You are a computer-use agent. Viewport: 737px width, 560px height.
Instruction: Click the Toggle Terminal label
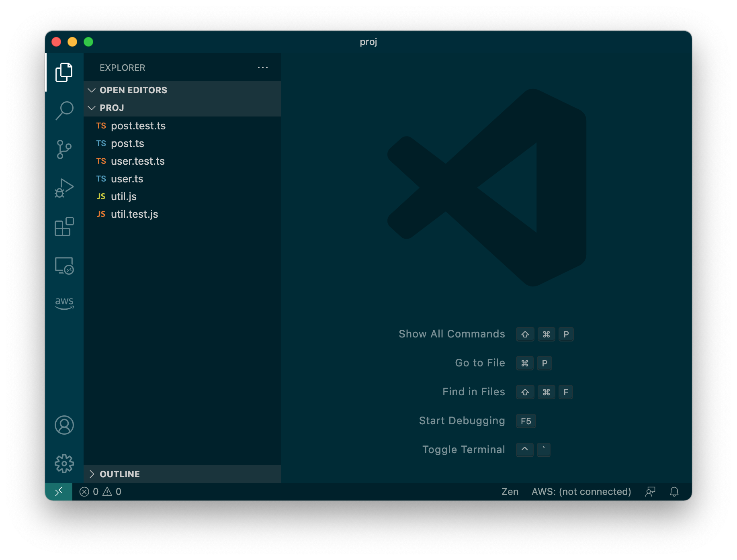pyautogui.click(x=463, y=450)
